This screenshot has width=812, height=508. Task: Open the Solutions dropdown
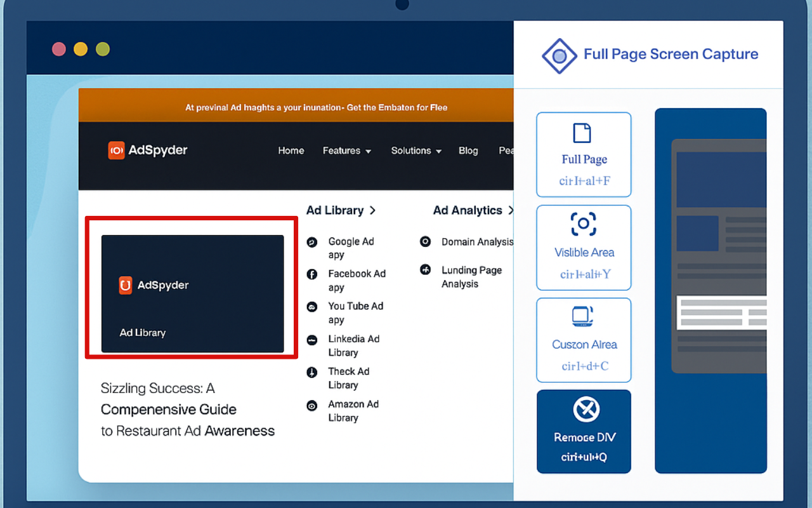(x=416, y=150)
